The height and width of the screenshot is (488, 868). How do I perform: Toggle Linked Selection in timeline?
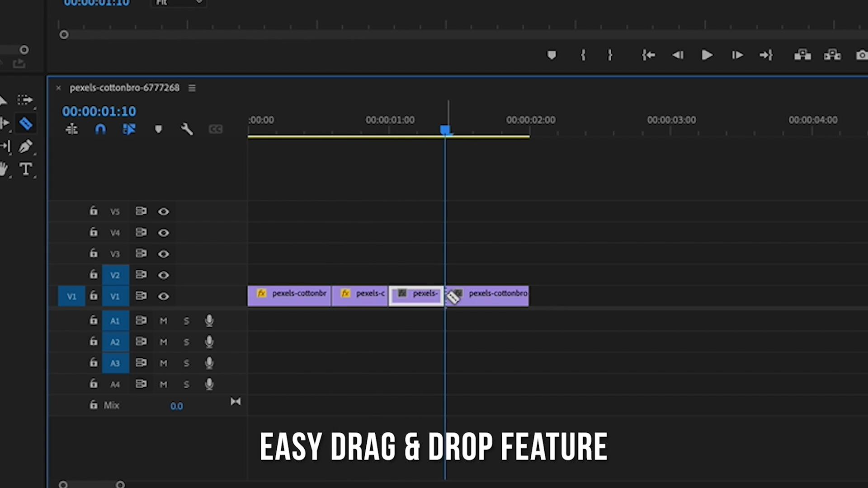pyautogui.click(x=129, y=130)
